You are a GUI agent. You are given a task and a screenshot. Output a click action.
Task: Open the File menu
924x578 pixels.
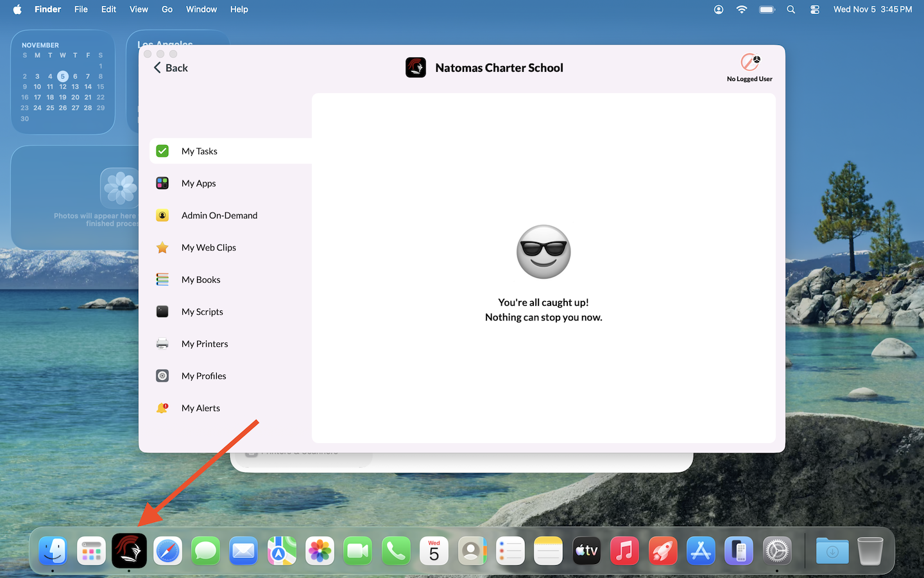click(81, 9)
